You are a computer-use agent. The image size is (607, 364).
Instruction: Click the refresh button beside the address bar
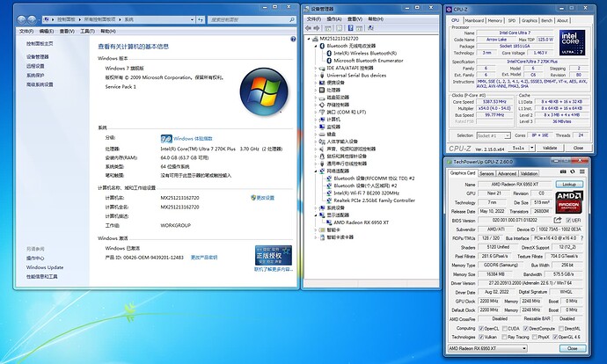coord(201,19)
